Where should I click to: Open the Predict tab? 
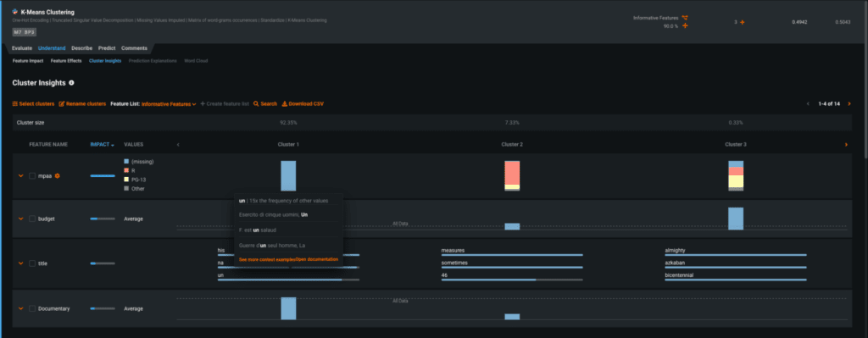coord(107,48)
